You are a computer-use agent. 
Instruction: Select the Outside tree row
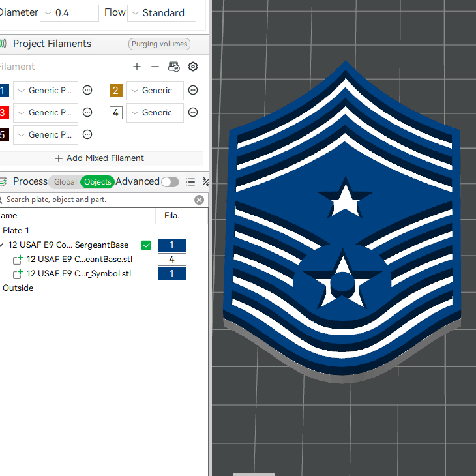[18, 288]
